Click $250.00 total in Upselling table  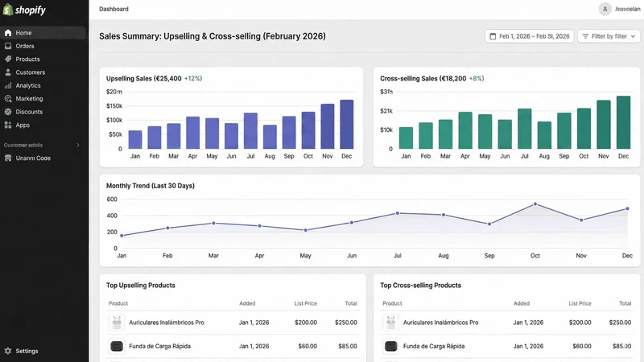pyautogui.click(x=346, y=323)
